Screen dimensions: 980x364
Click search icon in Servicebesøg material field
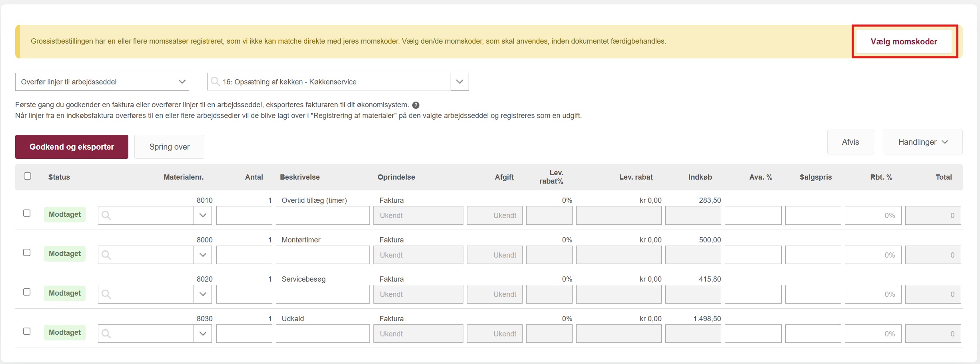pyautogui.click(x=106, y=294)
